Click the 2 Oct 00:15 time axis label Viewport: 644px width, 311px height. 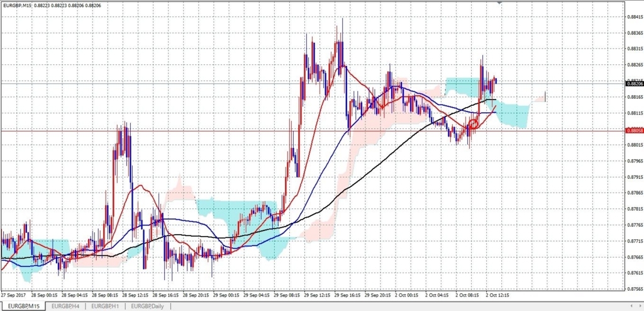point(407,295)
